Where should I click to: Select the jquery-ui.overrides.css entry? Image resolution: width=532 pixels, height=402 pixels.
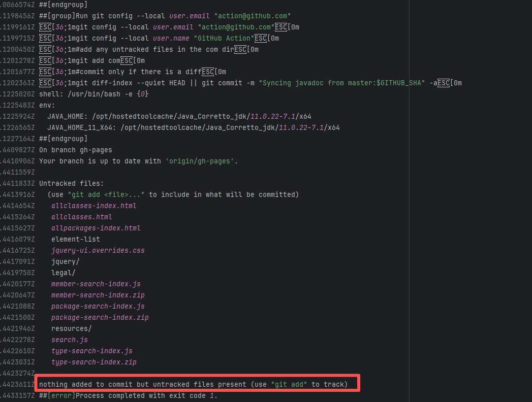point(98,251)
